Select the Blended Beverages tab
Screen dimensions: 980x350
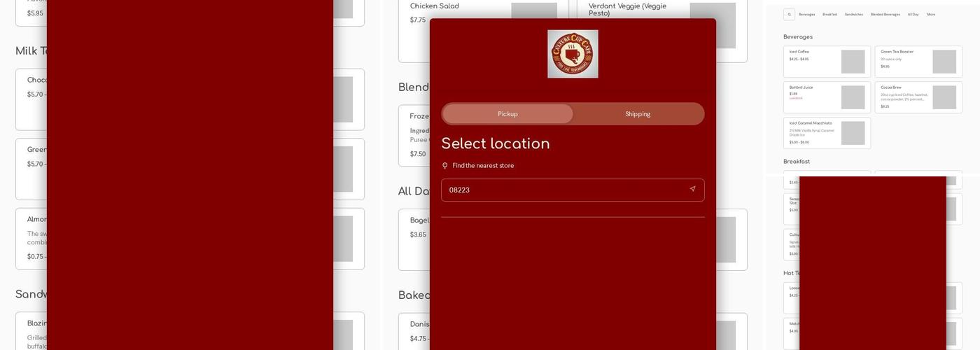click(x=885, y=15)
